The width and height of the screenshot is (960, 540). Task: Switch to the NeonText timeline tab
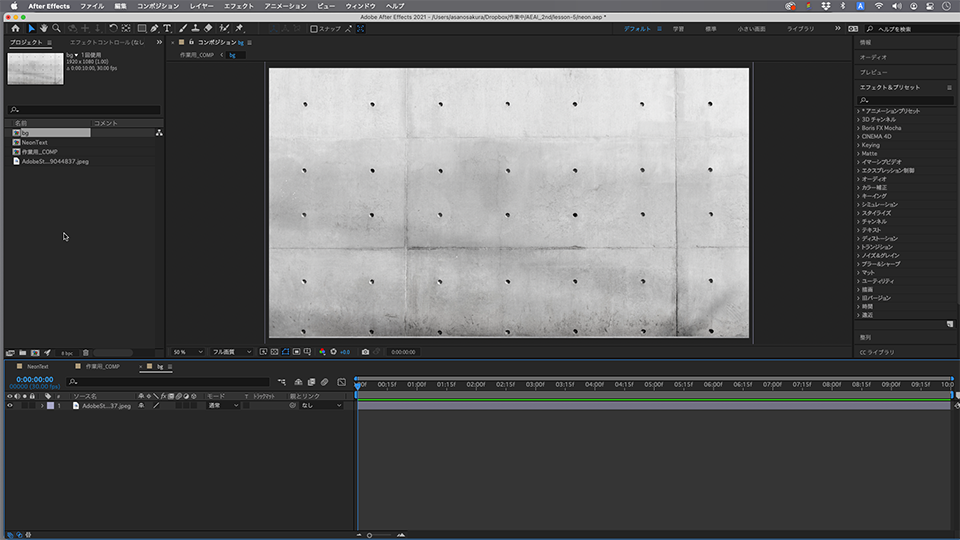[35, 367]
